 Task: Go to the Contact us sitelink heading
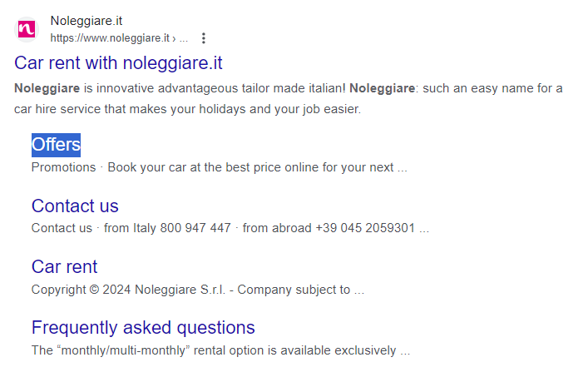[75, 206]
